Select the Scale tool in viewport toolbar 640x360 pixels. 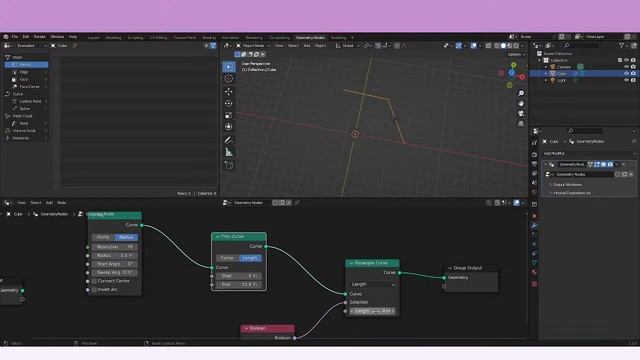(x=229, y=115)
